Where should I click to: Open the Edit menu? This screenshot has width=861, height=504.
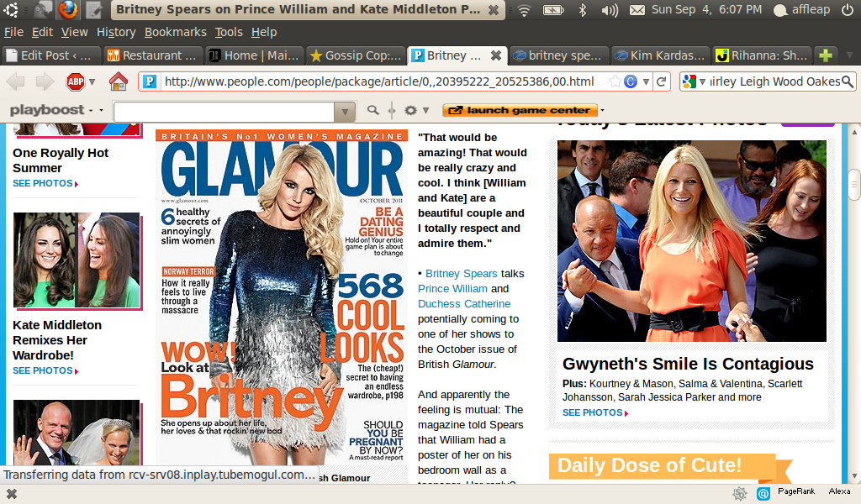click(42, 33)
